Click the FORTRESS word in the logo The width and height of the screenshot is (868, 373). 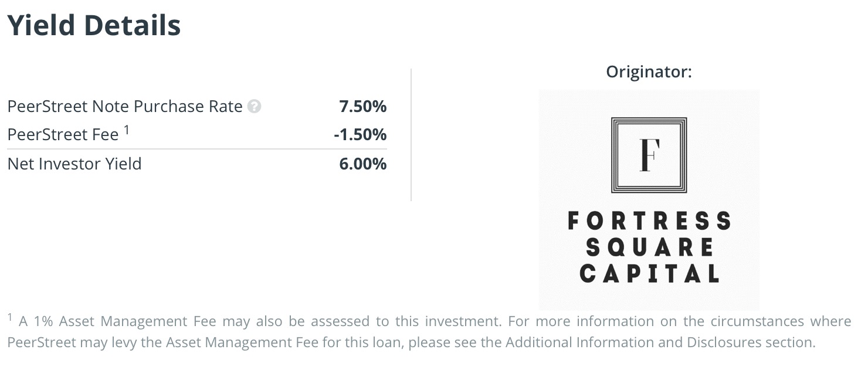pyautogui.click(x=649, y=221)
